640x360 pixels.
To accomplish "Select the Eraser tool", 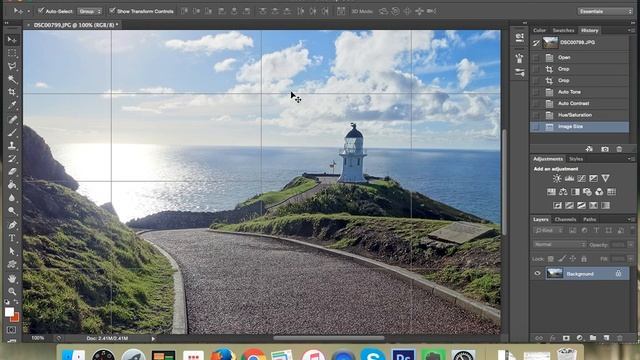I will pos(12,171).
